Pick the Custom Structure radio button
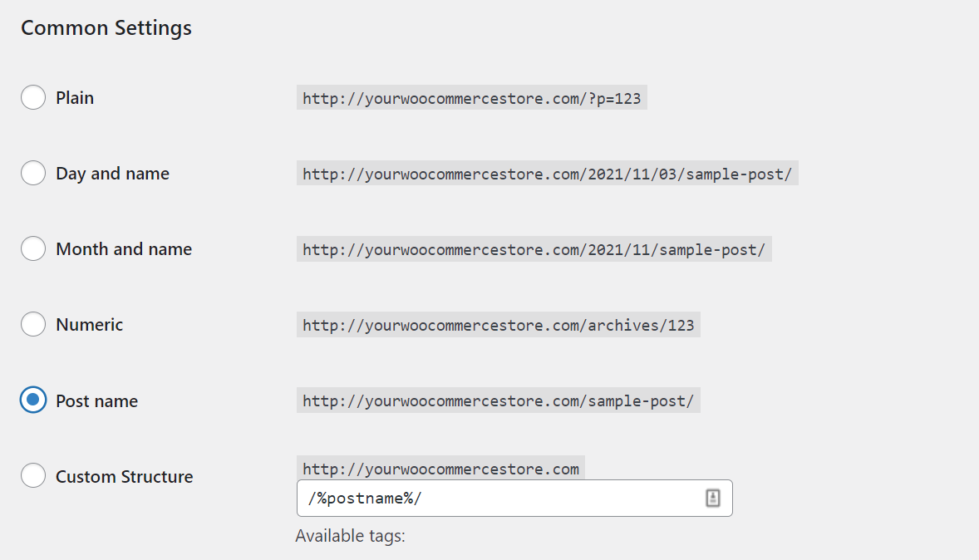979x560 pixels. (33, 476)
